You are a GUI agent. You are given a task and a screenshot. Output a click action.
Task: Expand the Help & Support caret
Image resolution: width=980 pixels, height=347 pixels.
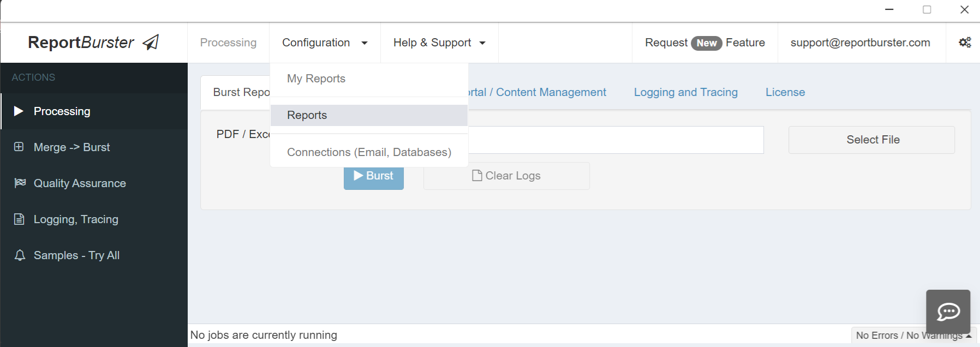click(482, 43)
